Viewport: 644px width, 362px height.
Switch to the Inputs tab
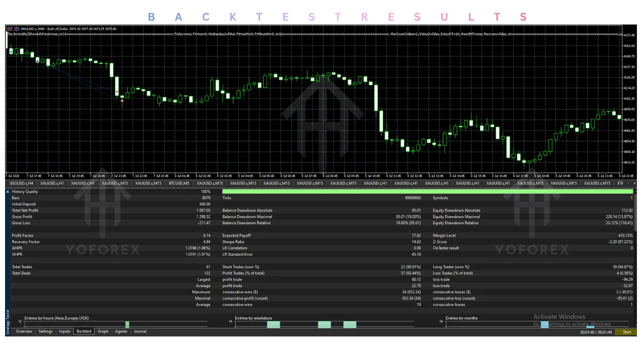(x=64, y=331)
